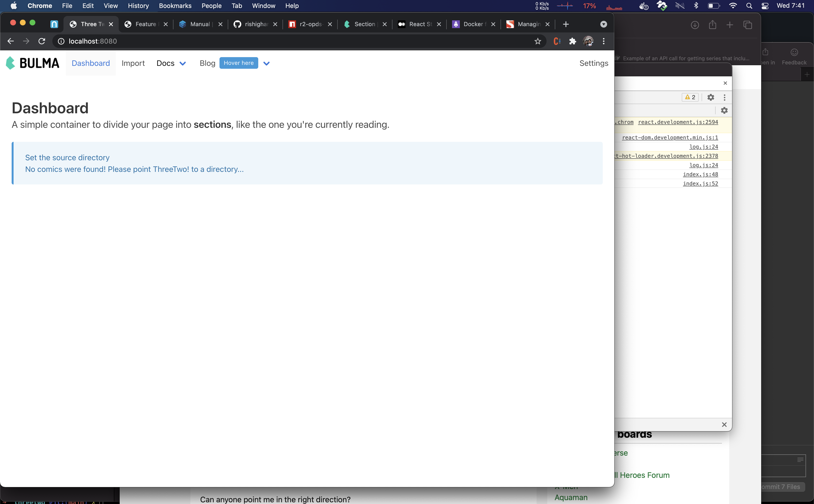Open Chrome three-dot menu
Image resolution: width=814 pixels, height=504 pixels.
[603, 41]
